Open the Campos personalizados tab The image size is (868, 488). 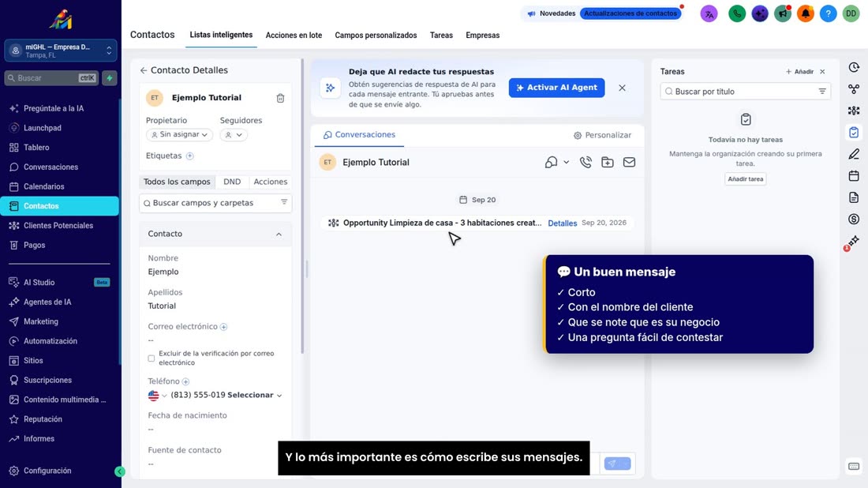click(376, 36)
